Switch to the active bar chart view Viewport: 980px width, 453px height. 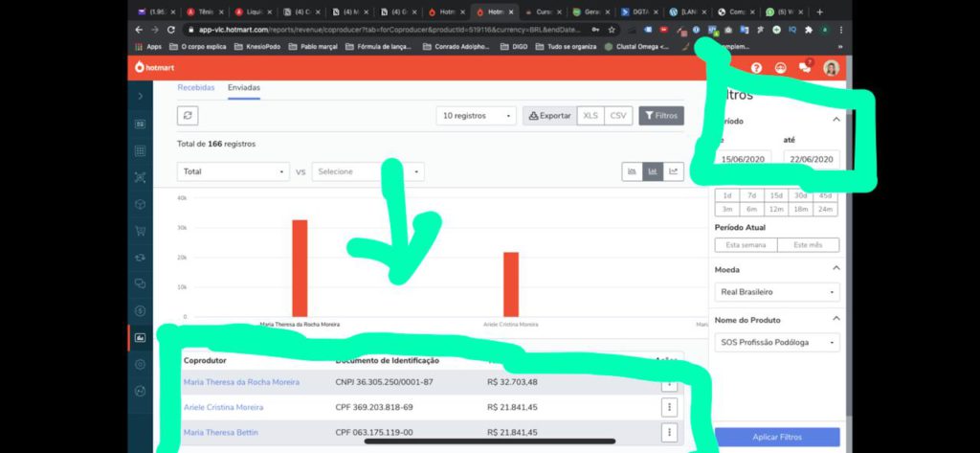(x=653, y=171)
